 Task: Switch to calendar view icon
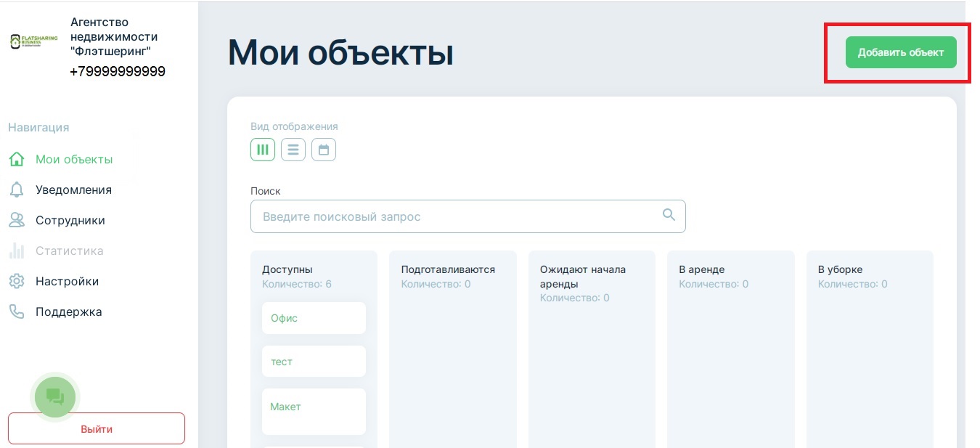324,150
